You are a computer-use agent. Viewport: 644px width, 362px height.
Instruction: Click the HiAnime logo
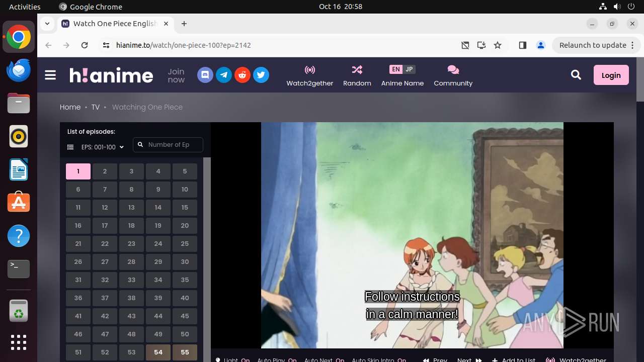coord(111,75)
